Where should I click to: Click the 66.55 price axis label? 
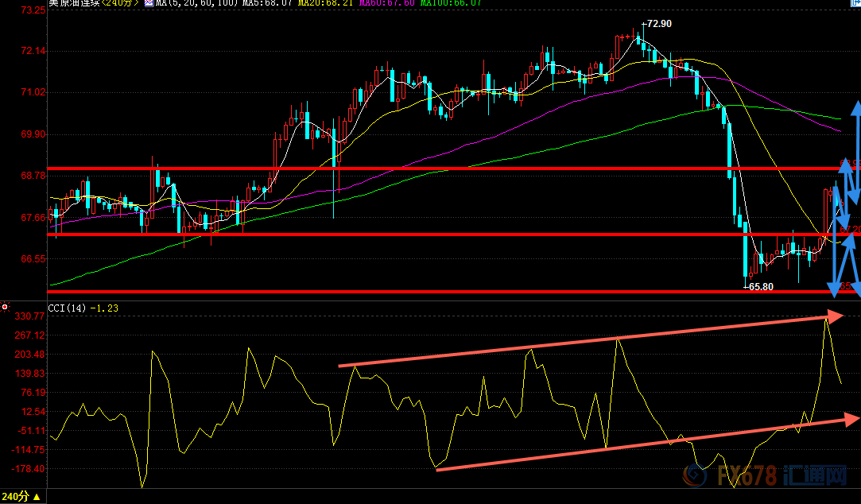coord(33,258)
